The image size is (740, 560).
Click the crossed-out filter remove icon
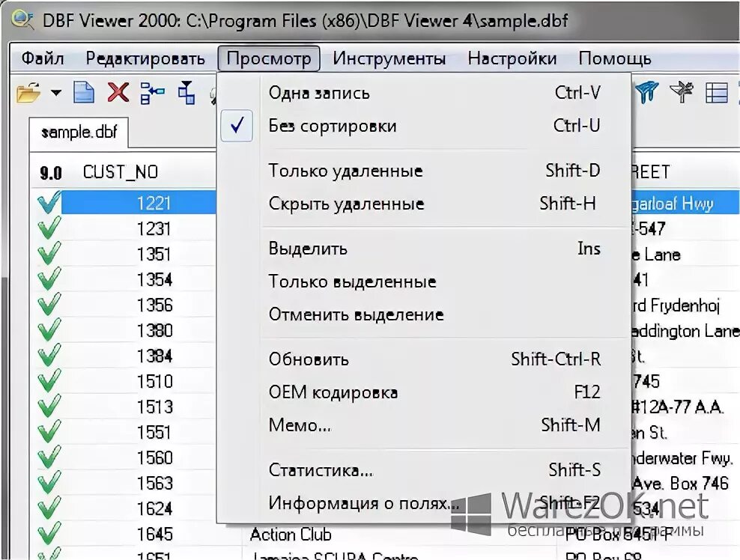click(x=682, y=92)
